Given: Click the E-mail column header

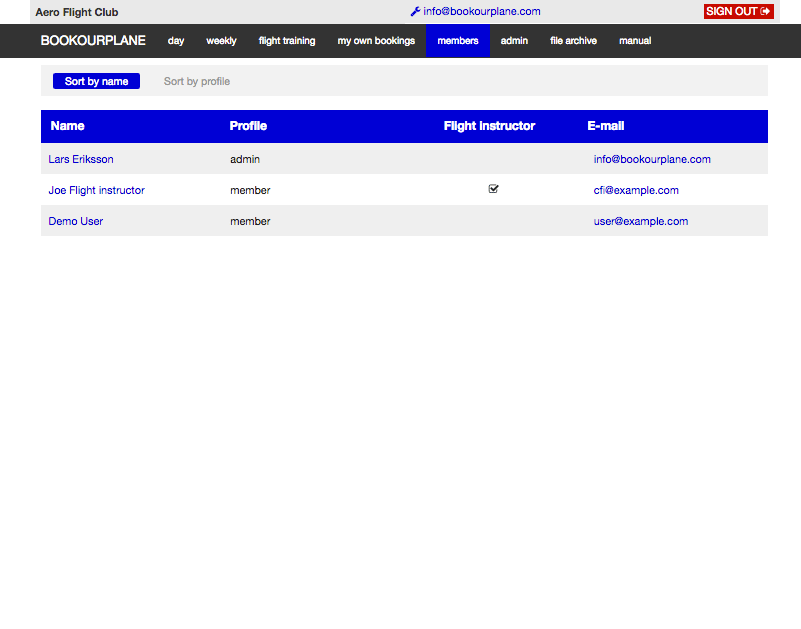Looking at the screenshot, I should coord(606,126).
